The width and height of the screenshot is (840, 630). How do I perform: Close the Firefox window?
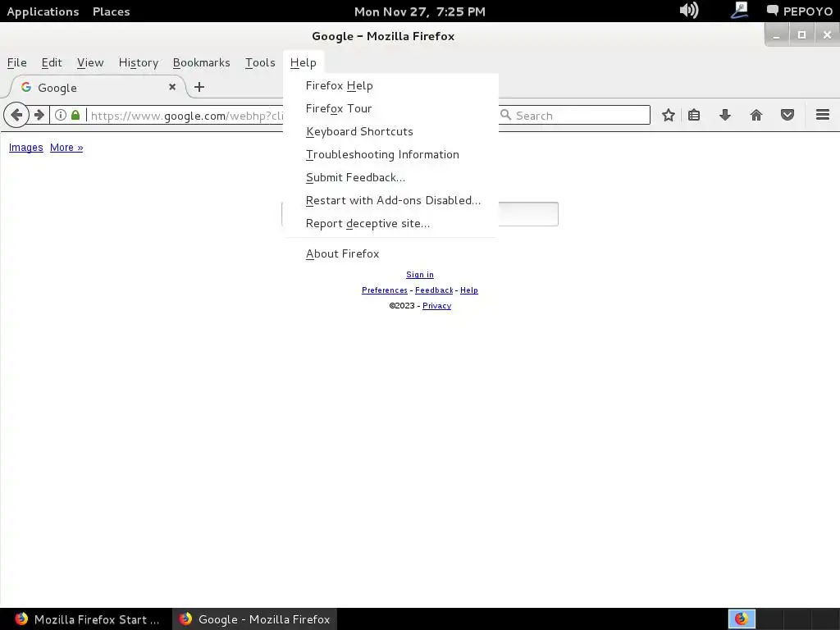click(x=827, y=35)
